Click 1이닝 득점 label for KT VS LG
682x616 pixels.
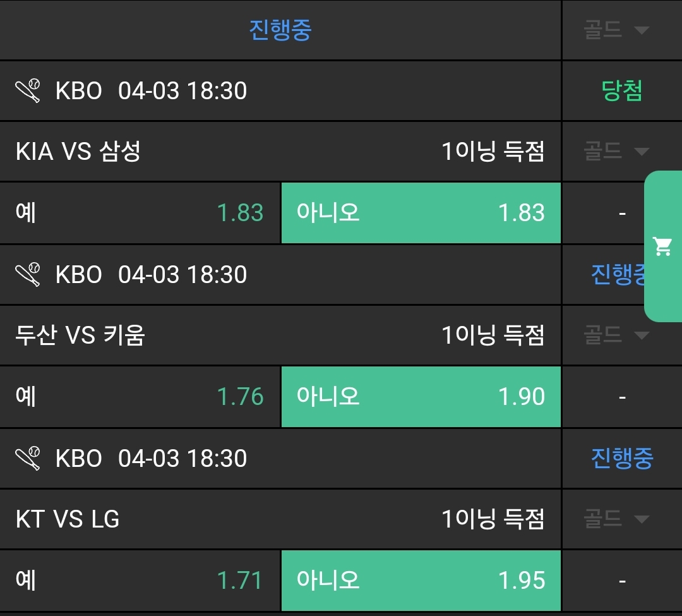[x=493, y=519]
